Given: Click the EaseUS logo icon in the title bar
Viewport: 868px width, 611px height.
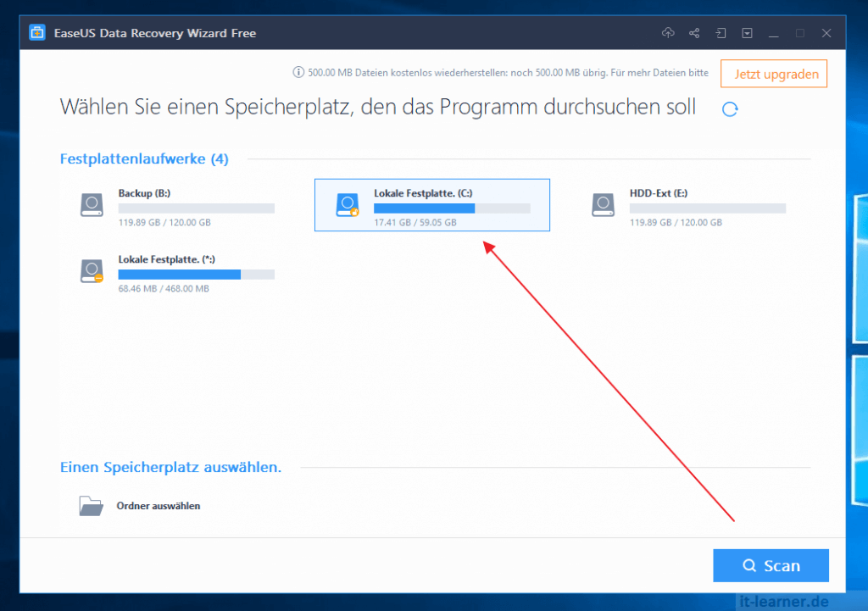Looking at the screenshot, I should (36, 31).
